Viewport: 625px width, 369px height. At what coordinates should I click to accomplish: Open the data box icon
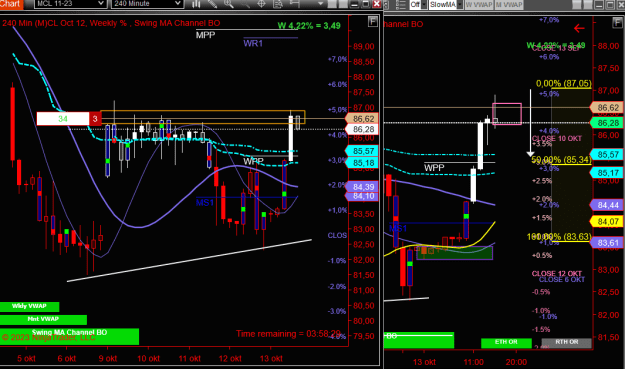coord(278,4)
